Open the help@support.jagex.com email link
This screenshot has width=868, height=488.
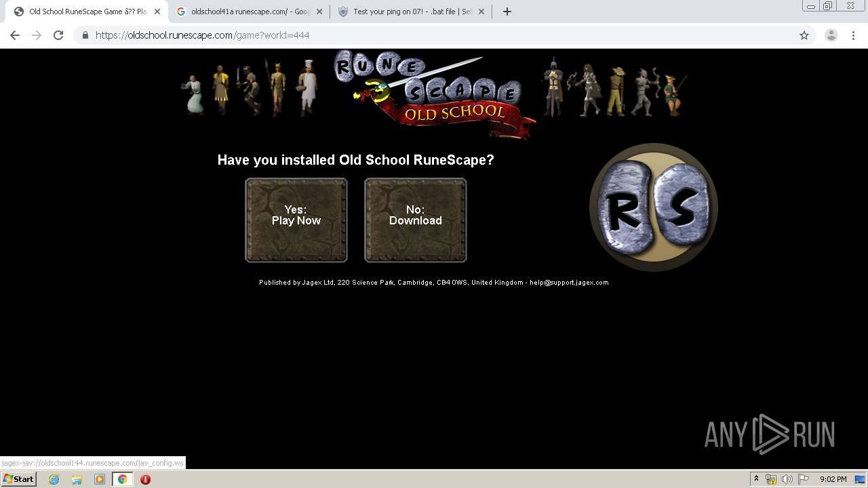point(569,283)
